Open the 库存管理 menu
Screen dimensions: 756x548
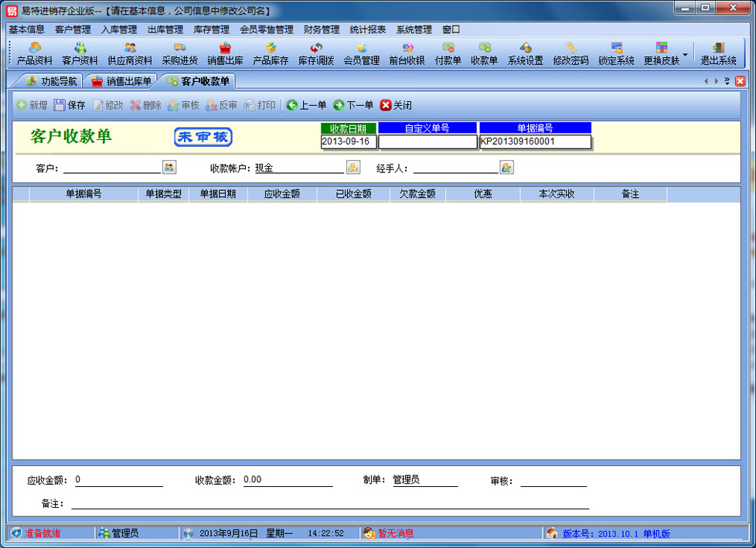211,29
